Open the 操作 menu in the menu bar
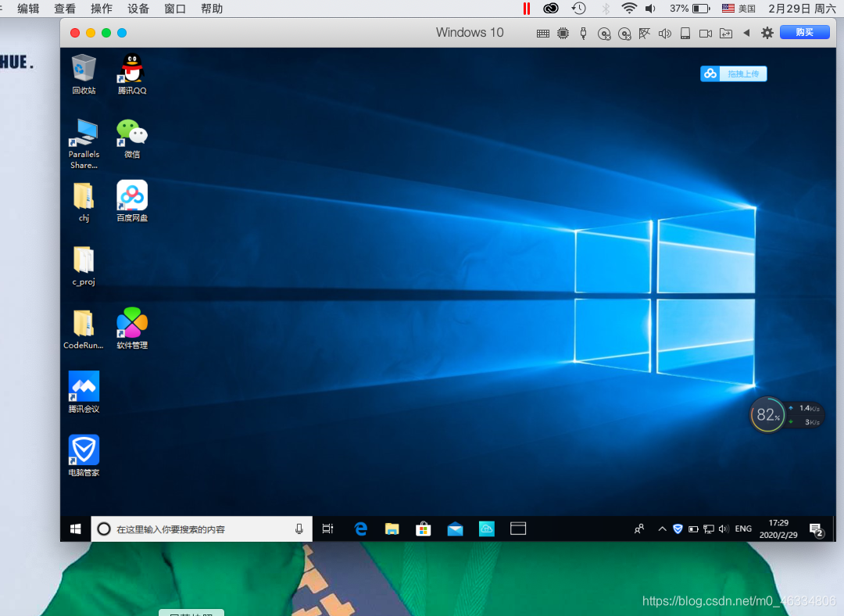Viewport: 844px width, 616px height. tap(101, 9)
